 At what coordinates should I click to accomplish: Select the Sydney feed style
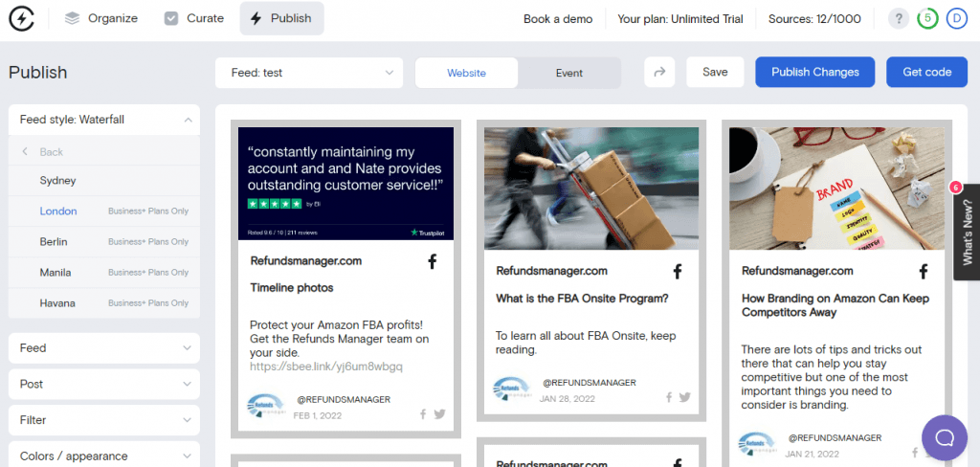104,181
